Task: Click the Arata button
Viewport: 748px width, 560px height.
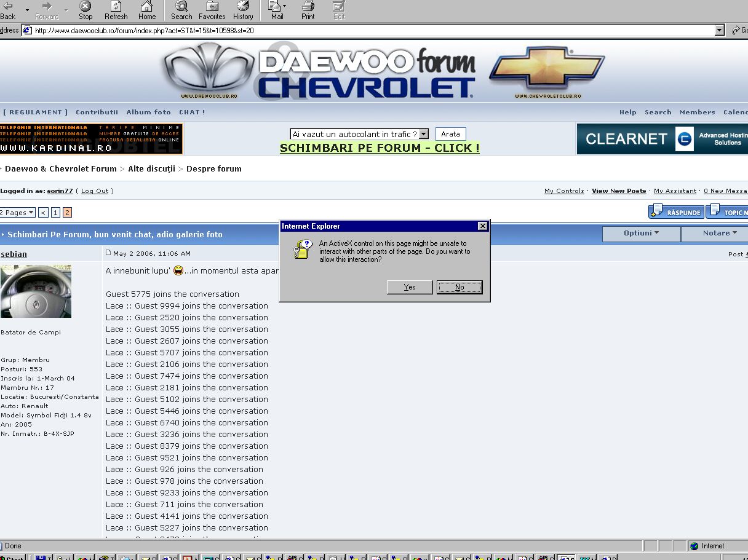Action: point(450,134)
